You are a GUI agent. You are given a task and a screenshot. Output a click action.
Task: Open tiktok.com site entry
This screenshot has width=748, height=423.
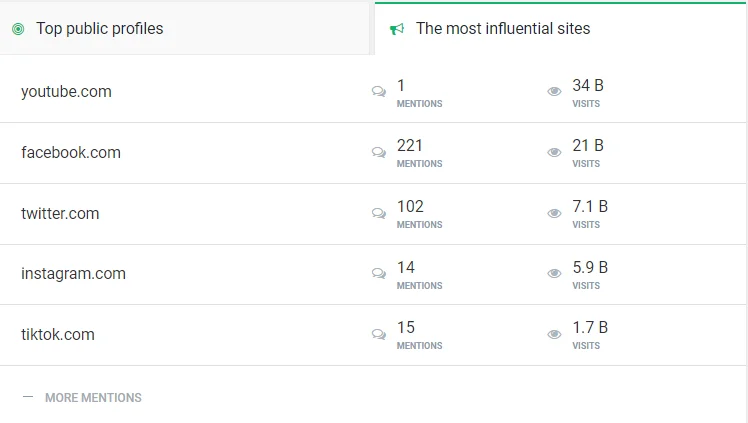(58, 335)
